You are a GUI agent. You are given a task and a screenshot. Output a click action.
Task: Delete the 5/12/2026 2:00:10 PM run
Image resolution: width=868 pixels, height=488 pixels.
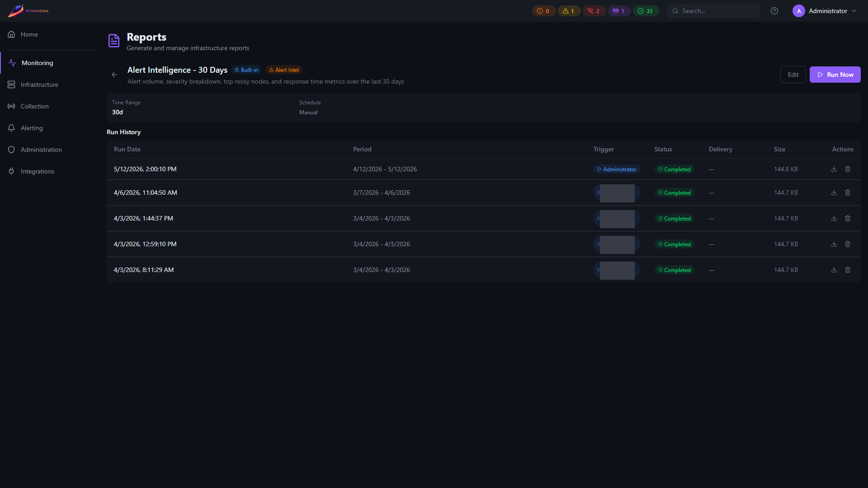(x=848, y=169)
